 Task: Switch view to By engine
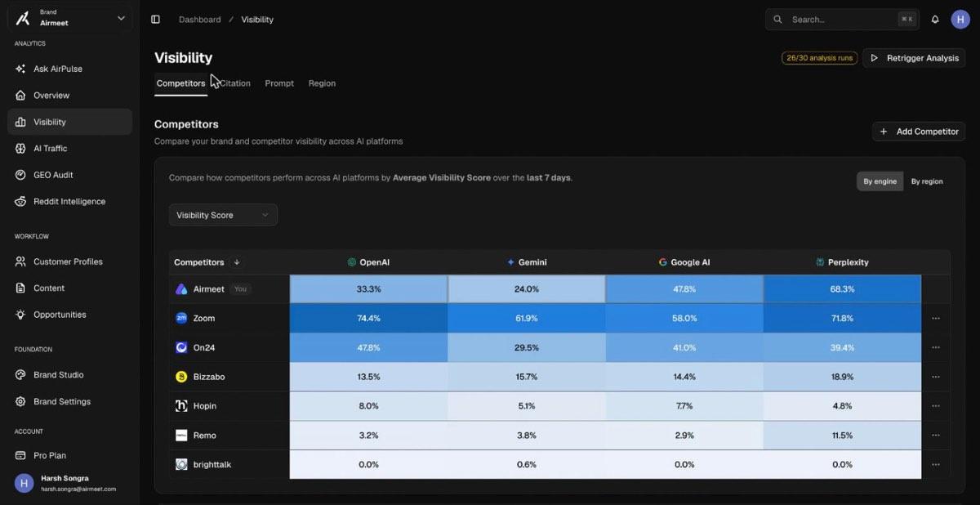tap(880, 181)
